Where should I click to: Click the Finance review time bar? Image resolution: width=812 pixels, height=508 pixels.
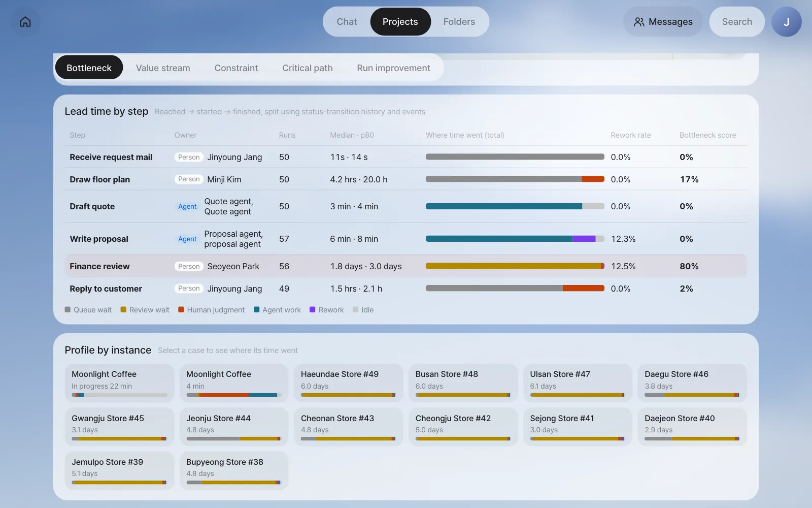pyautogui.click(x=515, y=266)
